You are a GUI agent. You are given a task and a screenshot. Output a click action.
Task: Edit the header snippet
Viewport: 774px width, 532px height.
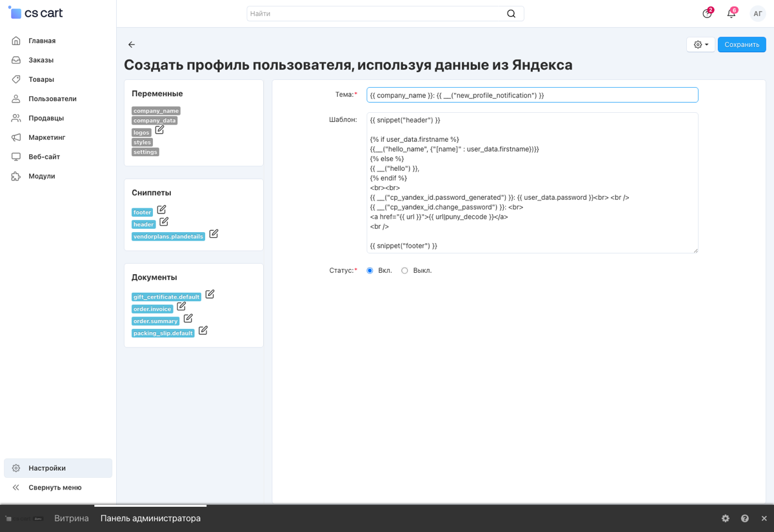coord(164,222)
